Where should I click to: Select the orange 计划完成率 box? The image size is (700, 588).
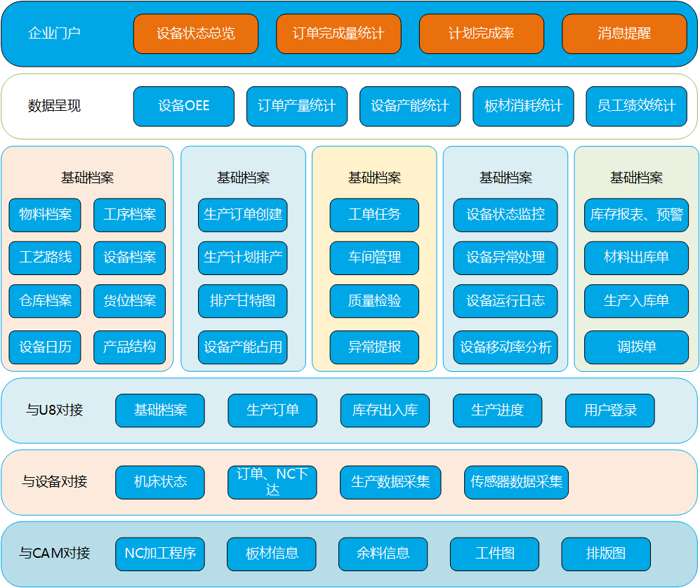(481, 34)
